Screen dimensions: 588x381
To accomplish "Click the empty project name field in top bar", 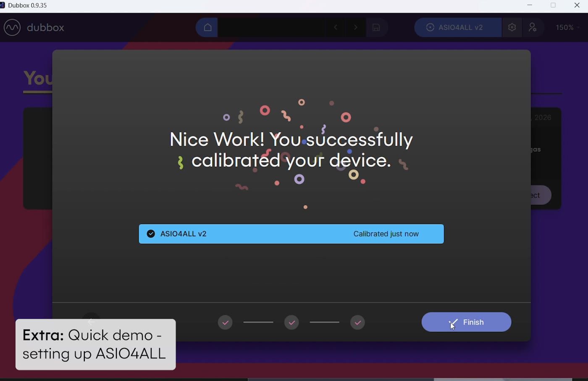I will (x=272, y=28).
